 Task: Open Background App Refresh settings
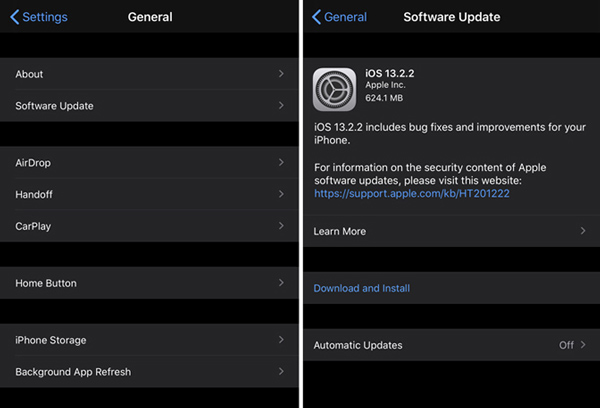coord(149,372)
